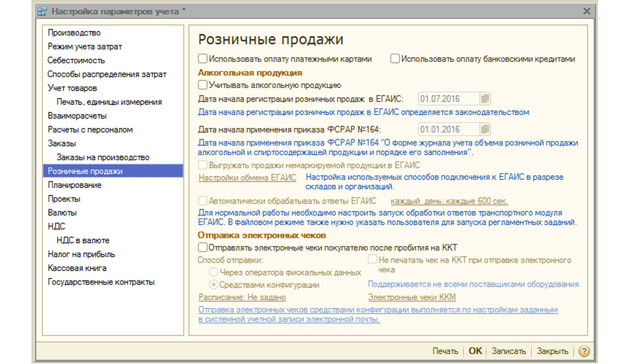Enable sending electronic receipts to buyer
Viewport: 630px width, 364px height.
pos(203,247)
